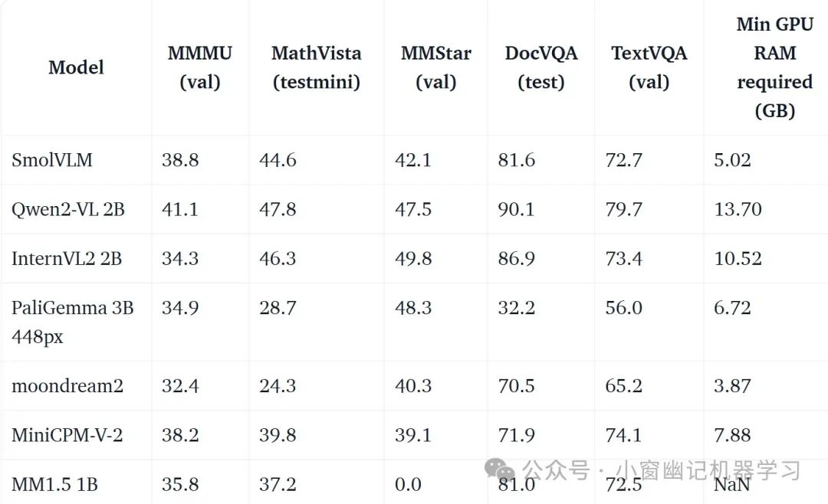
Task: Select SmolVLM's 5.02 GPU RAM value
Action: tap(732, 160)
